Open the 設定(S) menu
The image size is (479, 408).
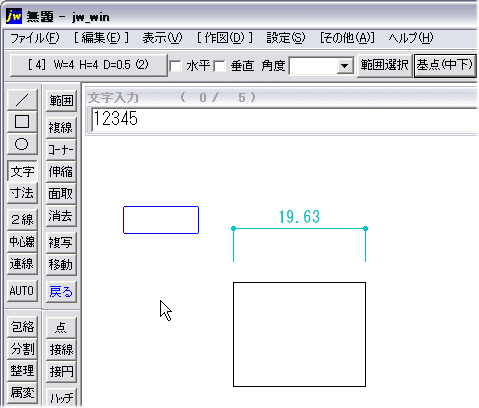[x=286, y=38]
